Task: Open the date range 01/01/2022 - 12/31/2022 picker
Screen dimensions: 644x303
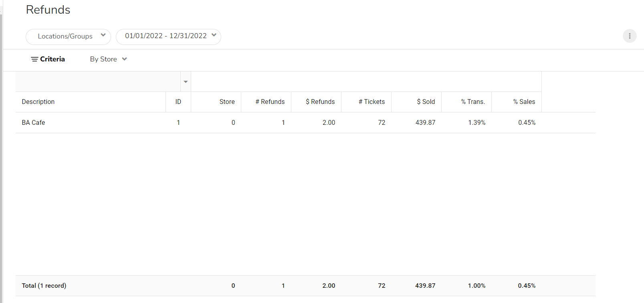Action: [x=168, y=37]
